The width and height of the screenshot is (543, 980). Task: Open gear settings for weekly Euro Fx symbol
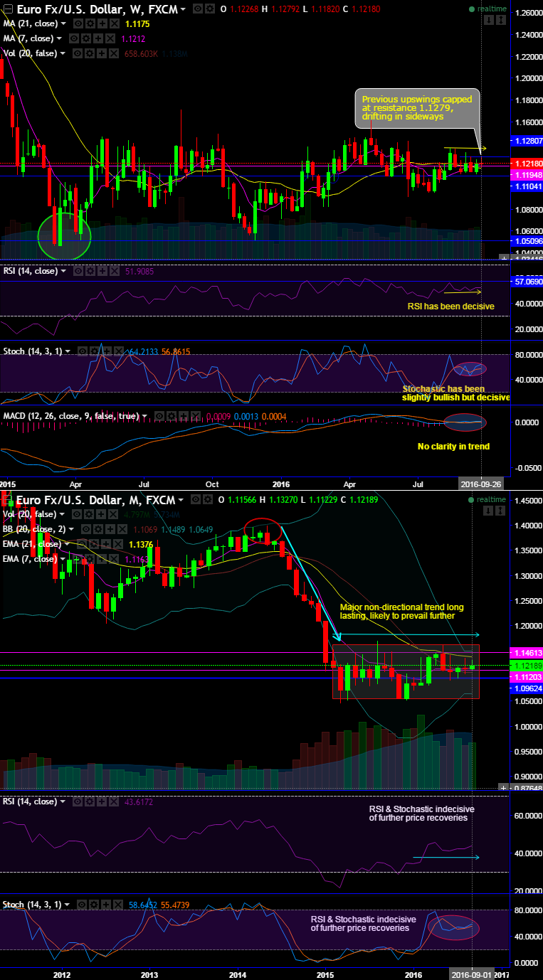click(211, 9)
